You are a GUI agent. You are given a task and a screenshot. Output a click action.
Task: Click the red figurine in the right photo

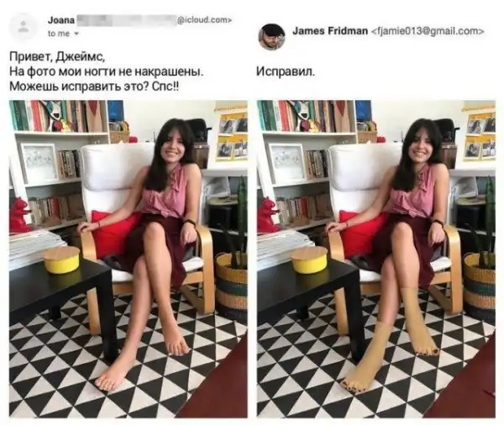pos(267,215)
